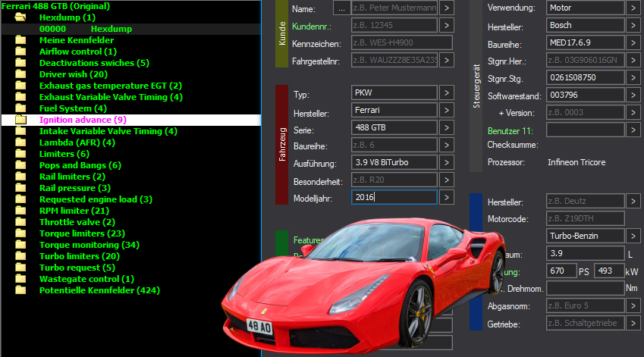This screenshot has width=644, height=357.
Task: Click the Wastegate control folder icon
Action: [x=20, y=279]
